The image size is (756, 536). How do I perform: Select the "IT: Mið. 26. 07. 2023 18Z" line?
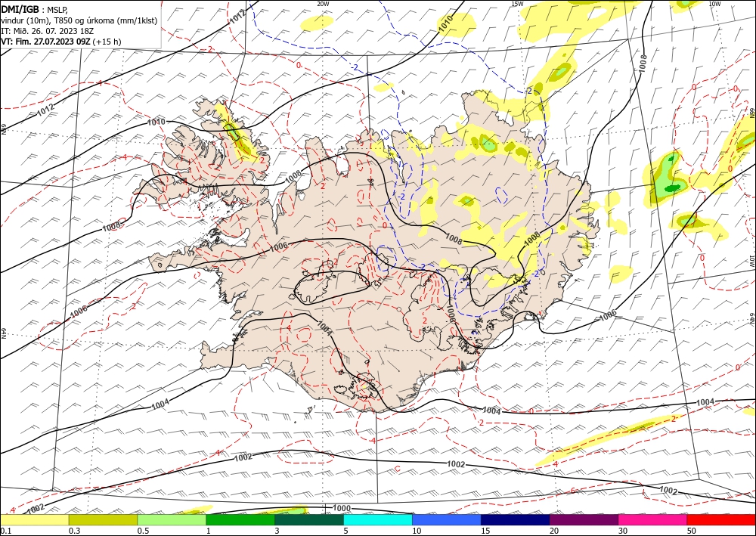[x=47, y=30]
